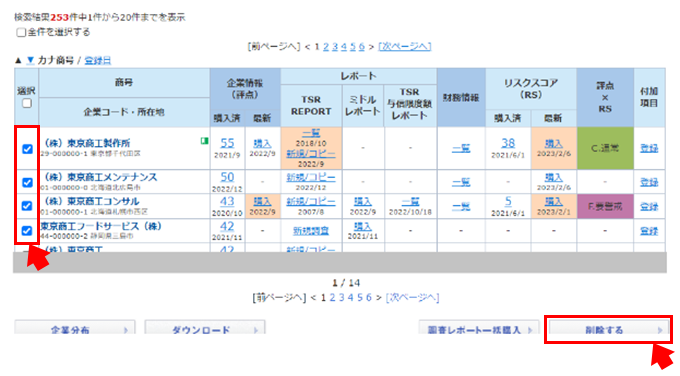Click 購入 dated 2023/2/1 for 東京商工コンサル
Screen dimensions: 680x376
click(x=553, y=202)
